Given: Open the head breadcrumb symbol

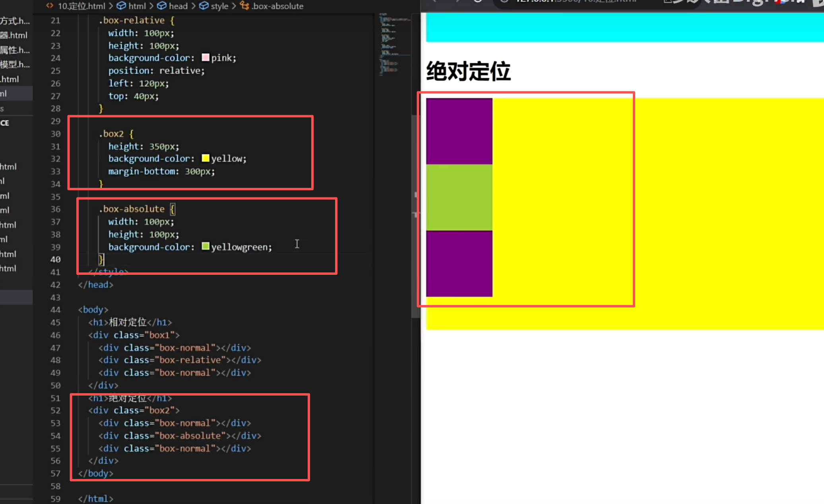Looking at the screenshot, I should click(x=178, y=6).
